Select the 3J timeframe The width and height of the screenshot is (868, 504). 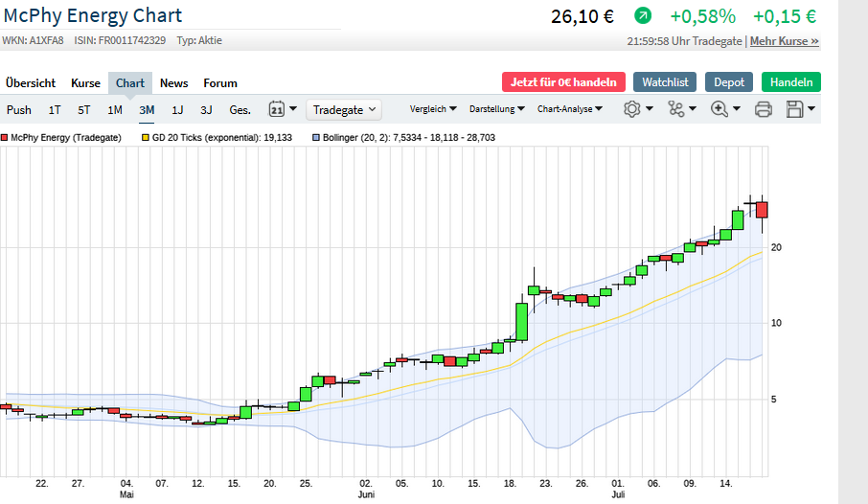pos(206,109)
